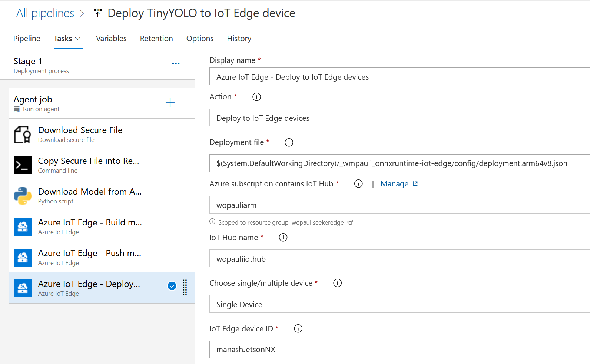Add a task to Agent job
The height and width of the screenshot is (364, 590).
[x=170, y=102]
